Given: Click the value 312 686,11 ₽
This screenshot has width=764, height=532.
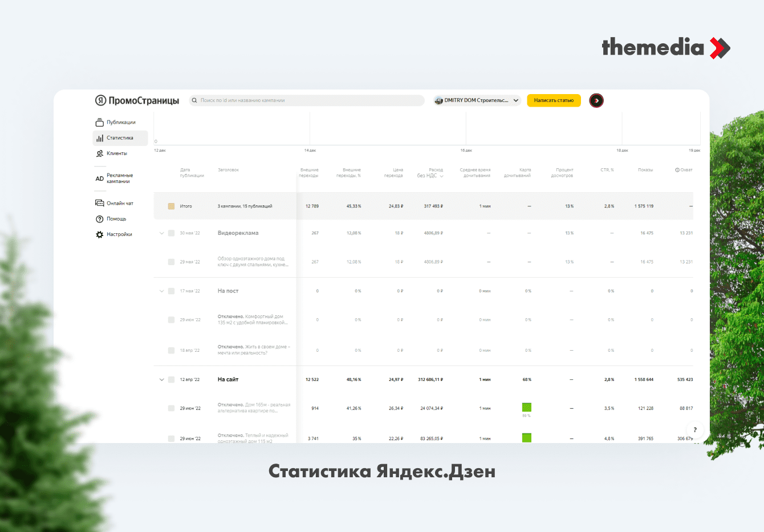Looking at the screenshot, I should [430, 380].
